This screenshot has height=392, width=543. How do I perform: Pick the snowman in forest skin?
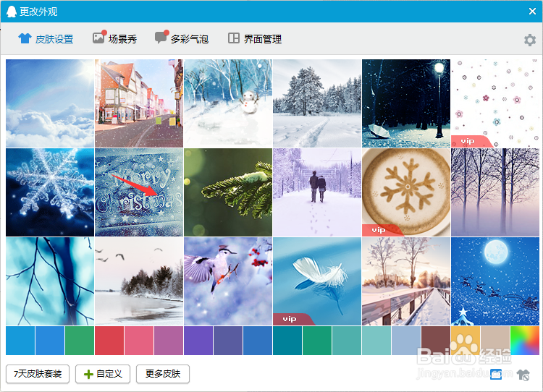(x=228, y=103)
